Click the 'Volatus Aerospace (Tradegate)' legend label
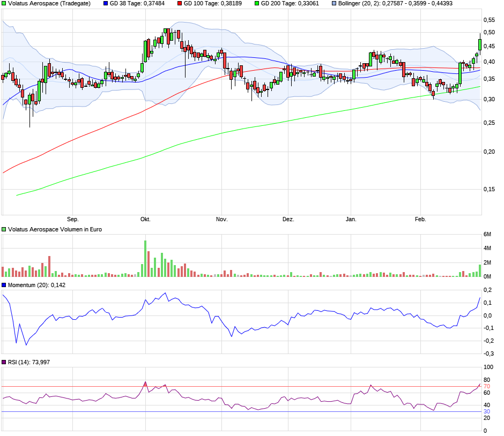 tap(49, 3)
